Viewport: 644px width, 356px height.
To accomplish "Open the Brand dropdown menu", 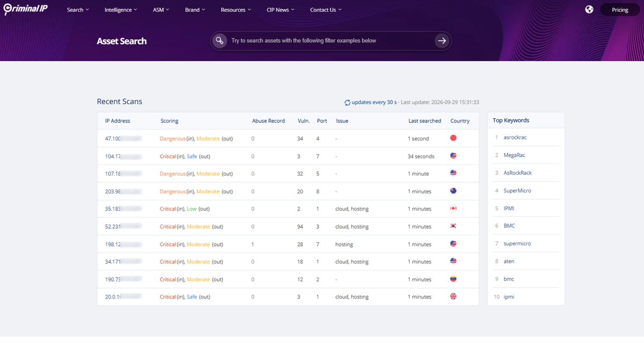I will [x=195, y=10].
